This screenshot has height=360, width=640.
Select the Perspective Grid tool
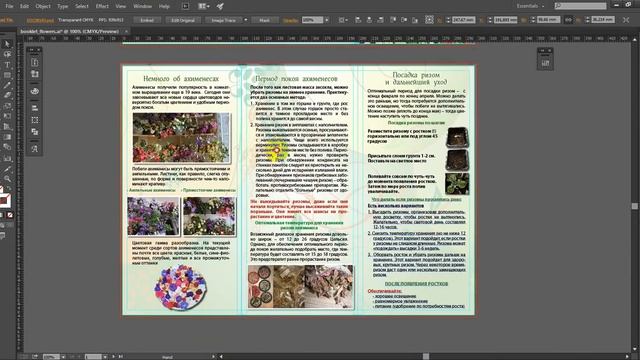point(7,127)
